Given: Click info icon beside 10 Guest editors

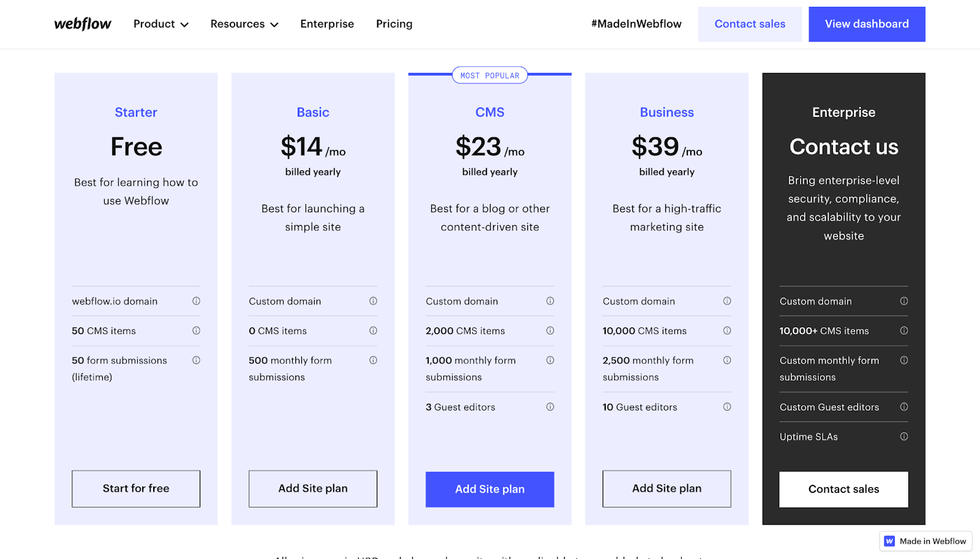Looking at the screenshot, I should pyautogui.click(x=727, y=407).
